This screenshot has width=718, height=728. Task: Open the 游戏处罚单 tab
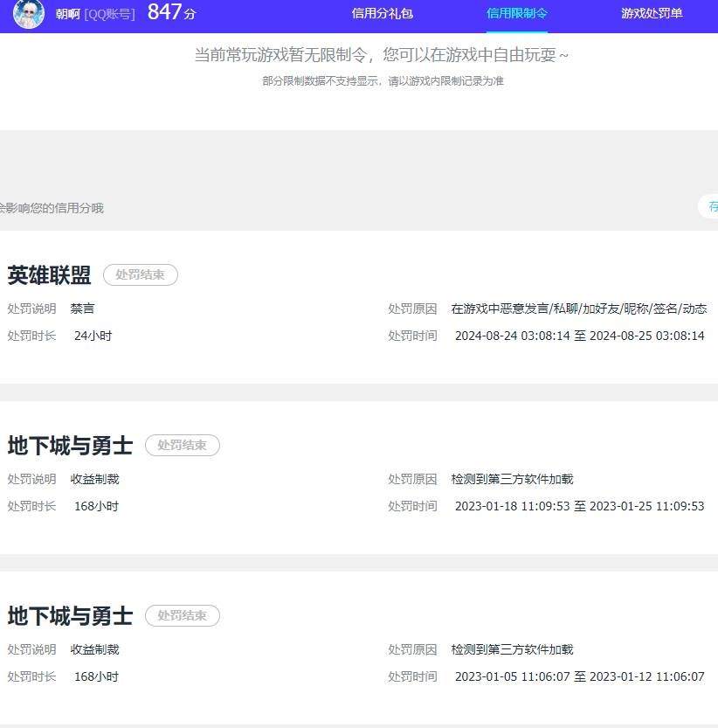(652, 13)
